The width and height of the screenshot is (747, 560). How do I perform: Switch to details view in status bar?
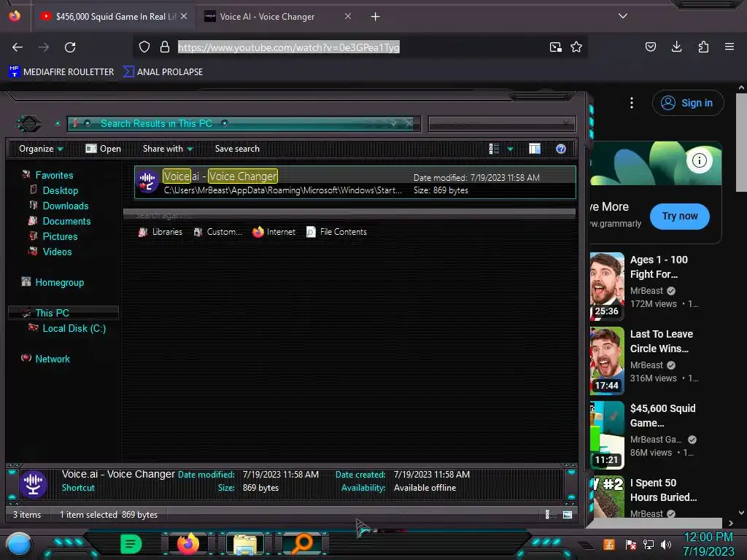(547, 514)
